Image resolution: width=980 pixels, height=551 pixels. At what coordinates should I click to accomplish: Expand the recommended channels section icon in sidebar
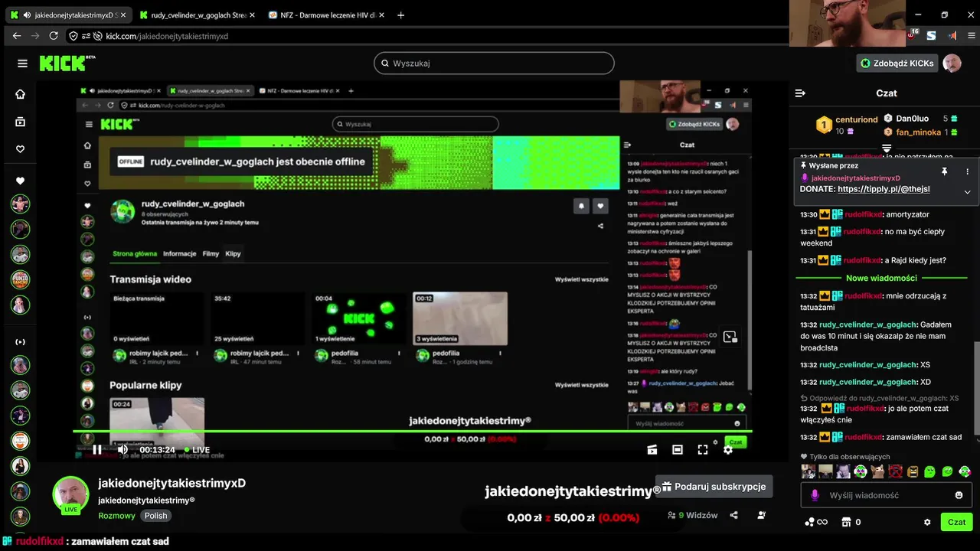[21, 342]
